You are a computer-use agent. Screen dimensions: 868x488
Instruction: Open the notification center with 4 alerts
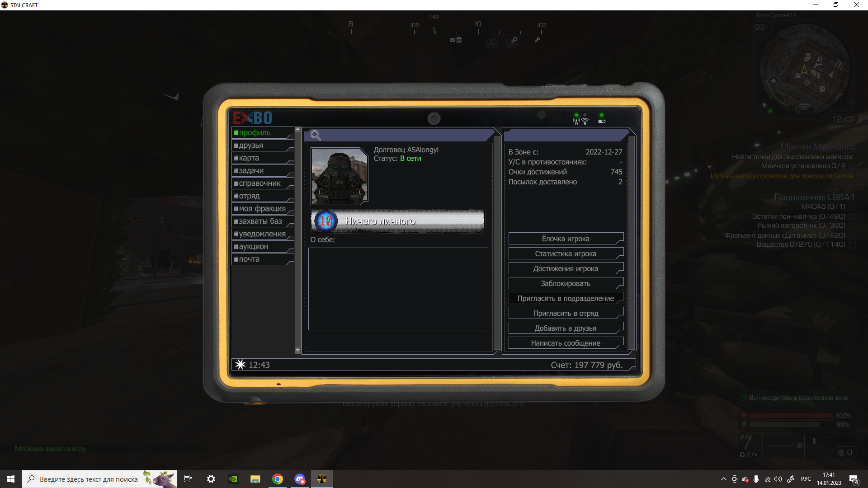point(854,479)
